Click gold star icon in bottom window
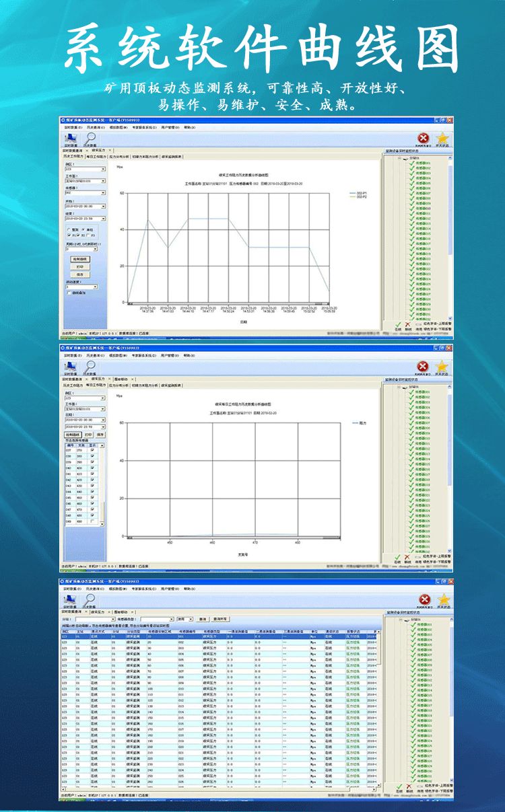This screenshot has height=812, width=505. pyautogui.click(x=442, y=599)
